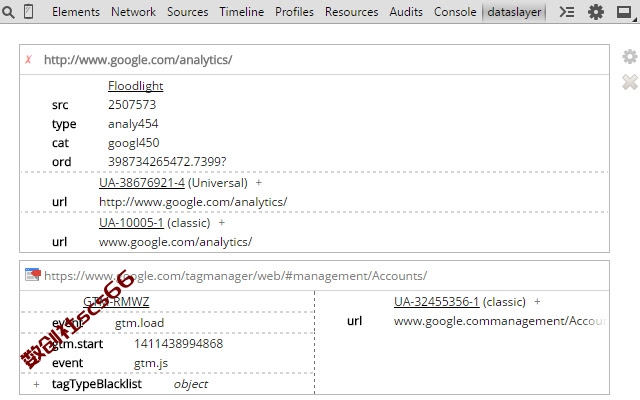Switch to the Timeline tab
This screenshot has width=640, height=400.
point(242,12)
